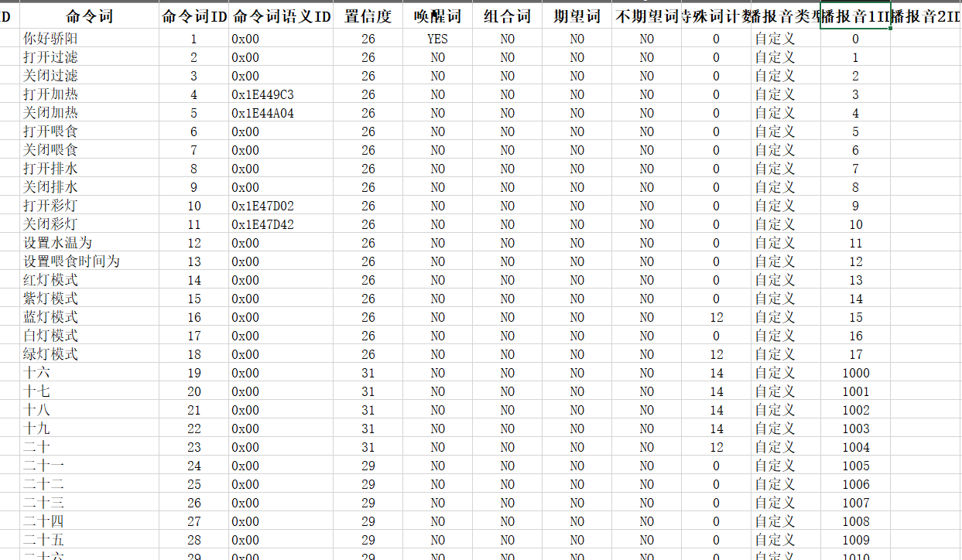
Task: Select the 命令词语义ID header cell
Action: 281,17
